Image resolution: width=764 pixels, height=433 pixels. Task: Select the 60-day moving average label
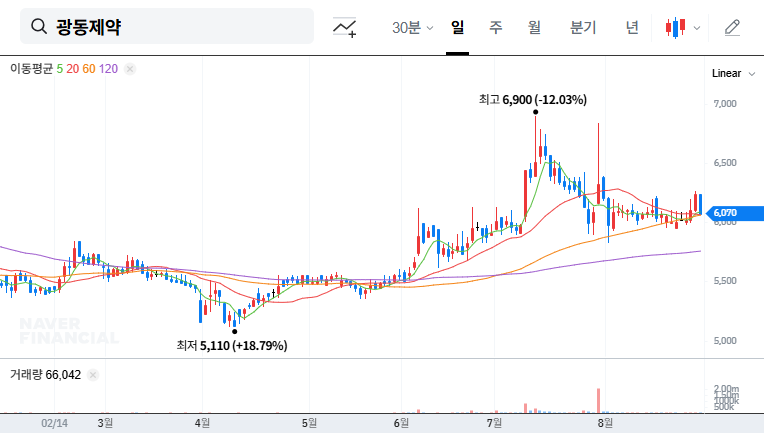pos(89,69)
